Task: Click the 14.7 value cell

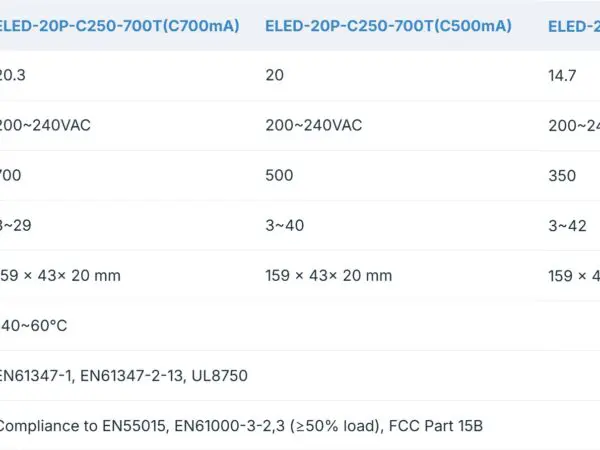Action: tap(562, 75)
